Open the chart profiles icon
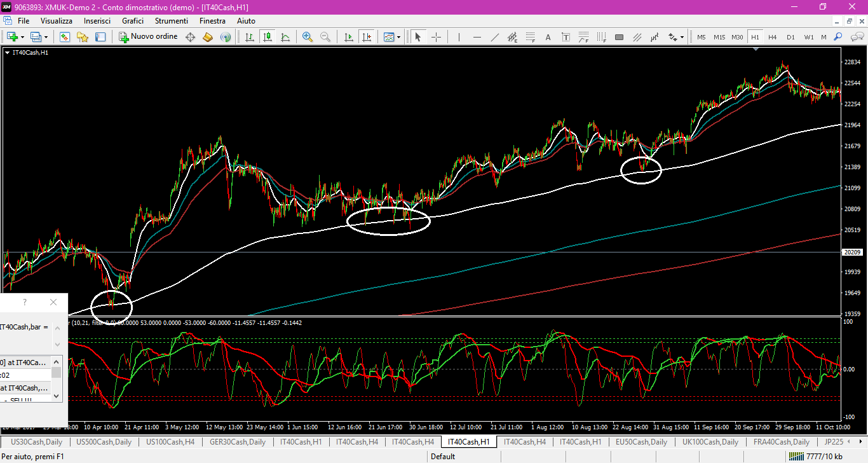 (x=35, y=37)
